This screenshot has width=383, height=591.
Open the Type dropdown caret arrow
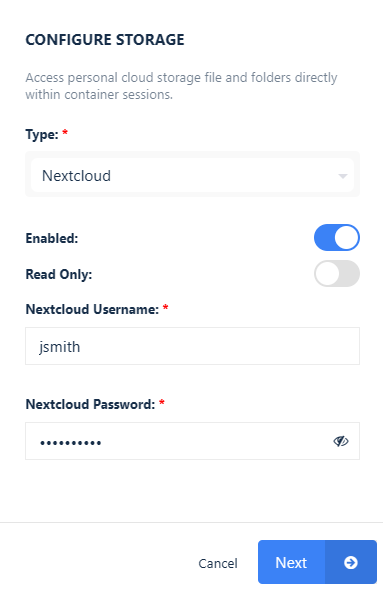coord(343,176)
